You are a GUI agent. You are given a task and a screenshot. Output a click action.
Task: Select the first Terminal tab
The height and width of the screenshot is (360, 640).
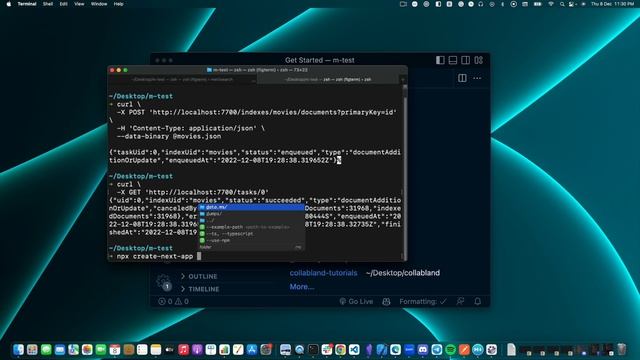tap(182, 80)
